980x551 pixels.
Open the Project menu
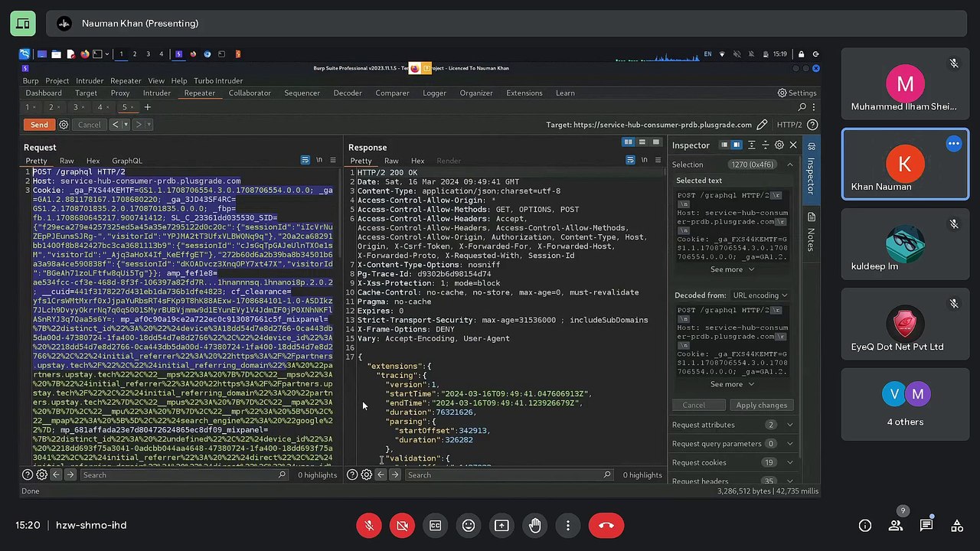[x=57, y=80]
